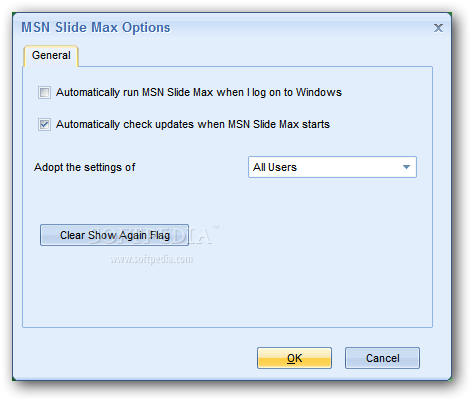Click the 'Adopt the settings of' label

pos(85,167)
